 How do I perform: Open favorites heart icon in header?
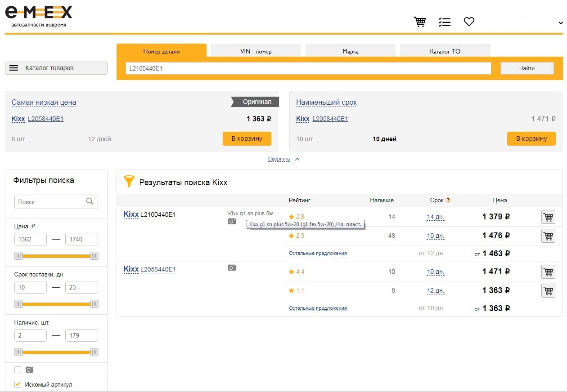tap(469, 22)
